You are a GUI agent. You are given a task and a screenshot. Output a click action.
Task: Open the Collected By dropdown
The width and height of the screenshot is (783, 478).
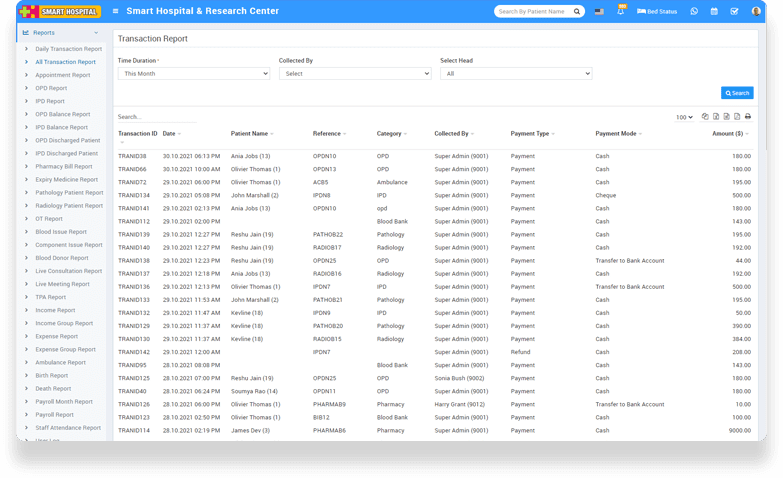click(x=354, y=73)
